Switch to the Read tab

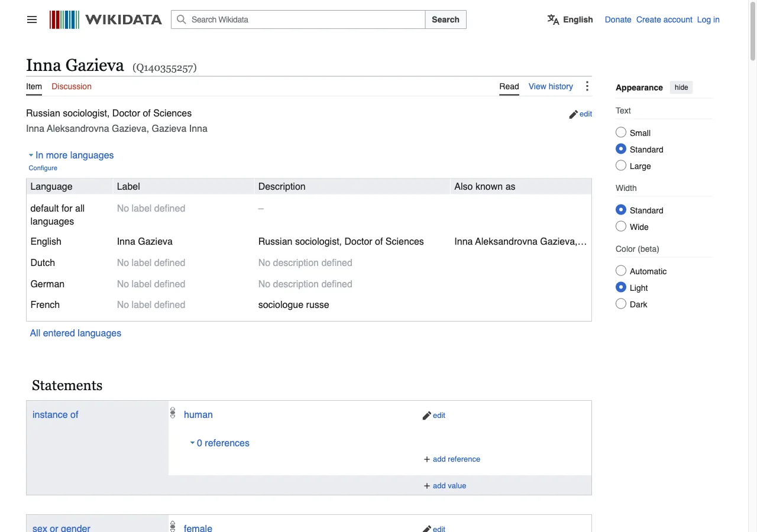pyautogui.click(x=509, y=86)
